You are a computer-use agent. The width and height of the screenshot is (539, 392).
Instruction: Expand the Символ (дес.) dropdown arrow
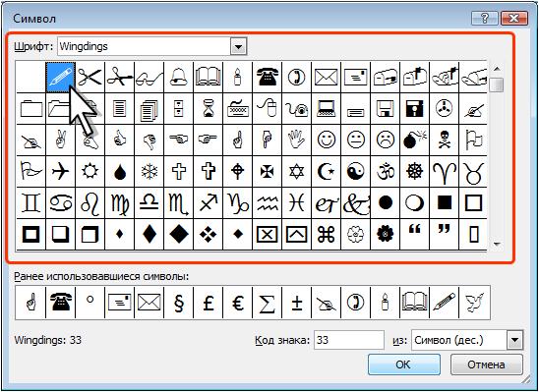point(514,340)
